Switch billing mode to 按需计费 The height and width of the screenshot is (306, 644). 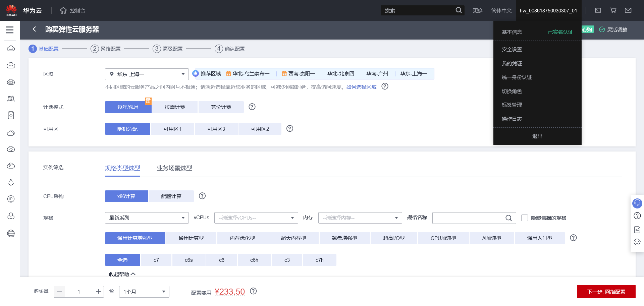click(x=174, y=107)
